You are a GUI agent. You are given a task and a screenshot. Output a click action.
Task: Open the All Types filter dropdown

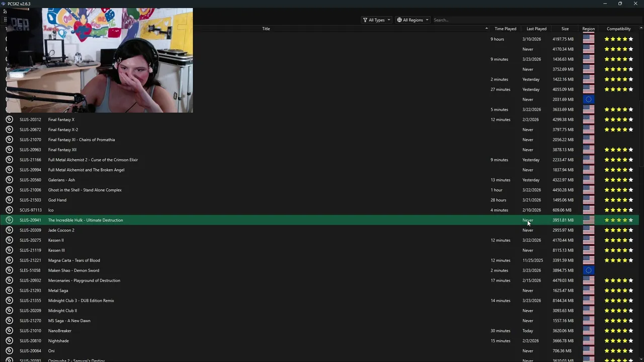tap(376, 20)
